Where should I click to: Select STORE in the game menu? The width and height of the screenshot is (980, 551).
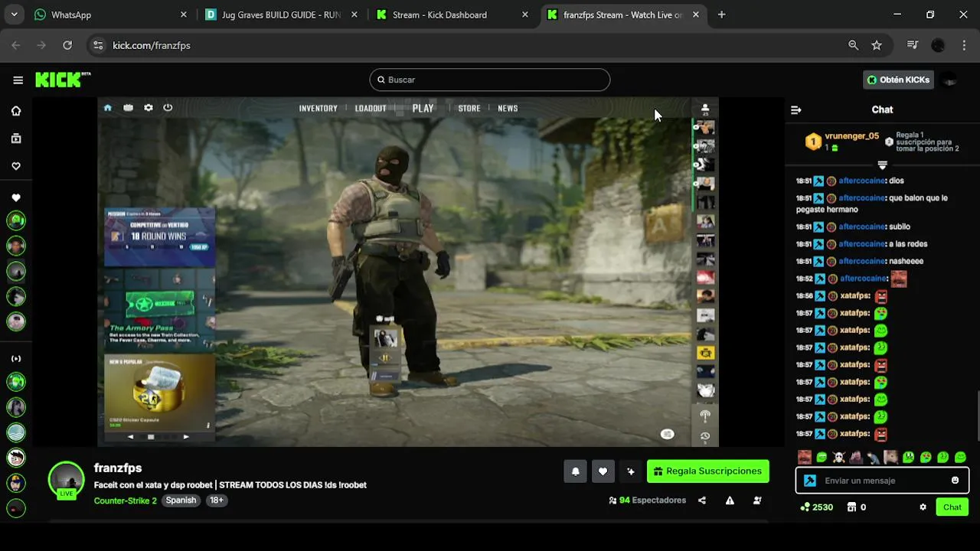tap(469, 109)
